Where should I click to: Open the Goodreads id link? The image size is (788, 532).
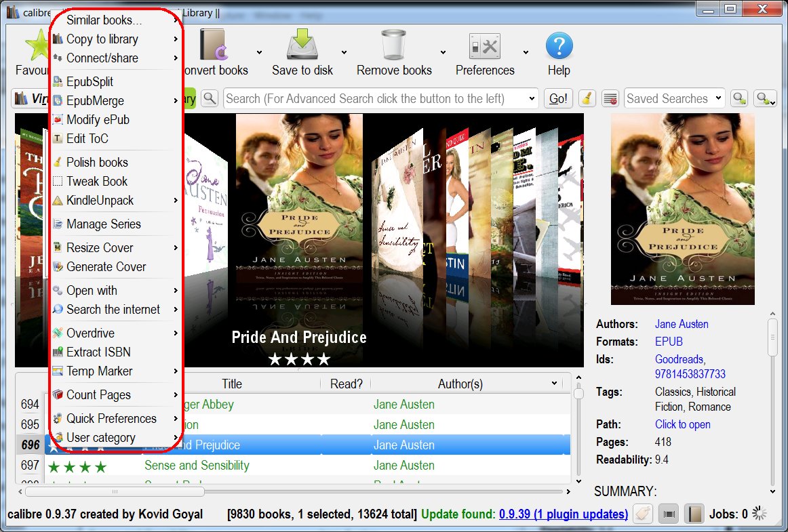click(x=680, y=359)
